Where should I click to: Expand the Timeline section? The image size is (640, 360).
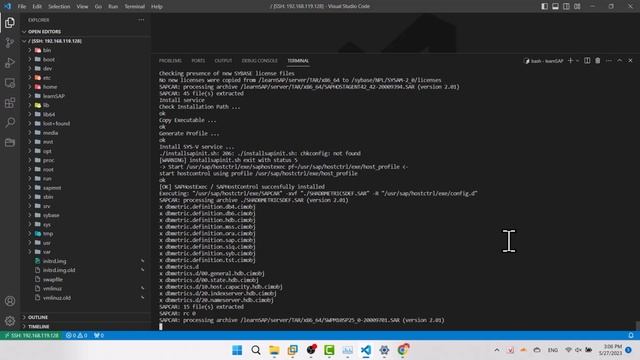coord(86,327)
